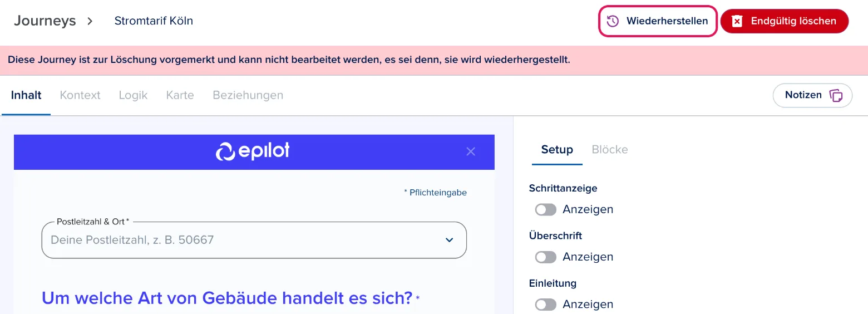This screenshot has width=868, height=314.
Task: Click the Postleitzahl & Ort input field
Action: tap(254, 240)
